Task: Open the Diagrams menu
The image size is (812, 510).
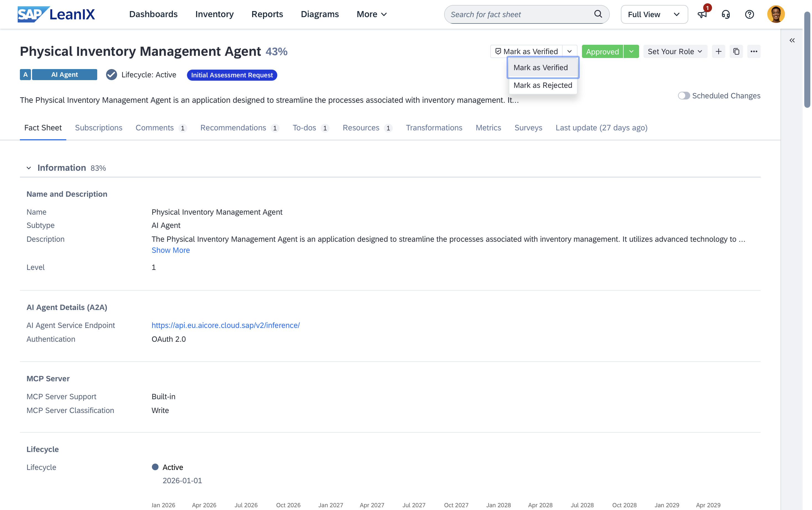Action: tap(320, 14)
